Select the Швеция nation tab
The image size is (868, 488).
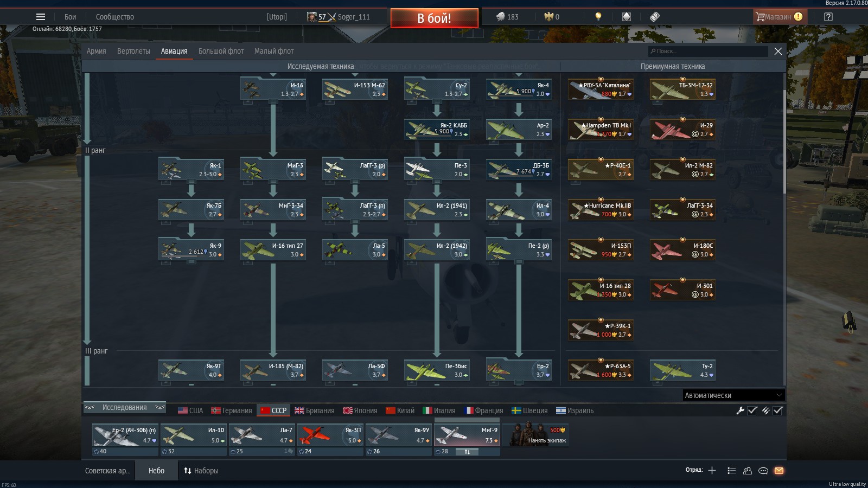tap(529, 410)
